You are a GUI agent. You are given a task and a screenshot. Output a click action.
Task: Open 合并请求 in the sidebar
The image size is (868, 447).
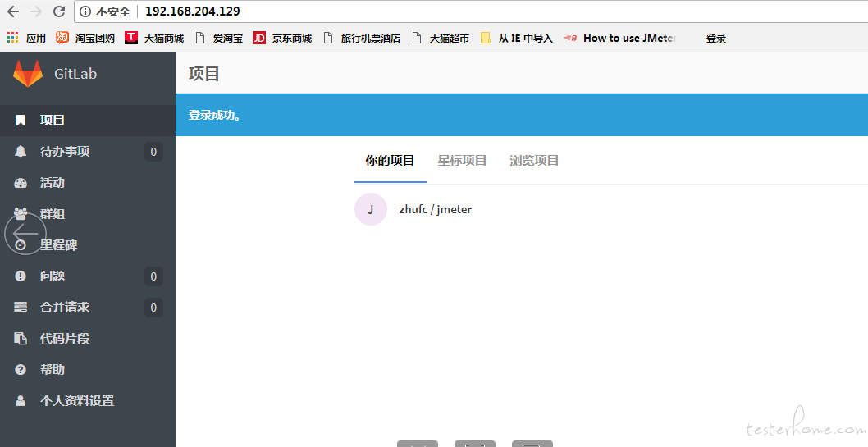coord(88,307)
